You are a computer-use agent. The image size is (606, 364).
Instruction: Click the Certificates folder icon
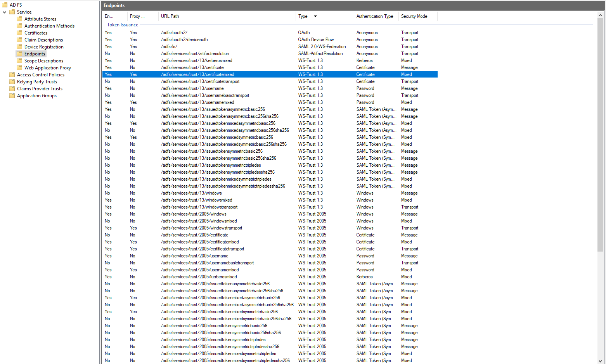tap(19, 33)
